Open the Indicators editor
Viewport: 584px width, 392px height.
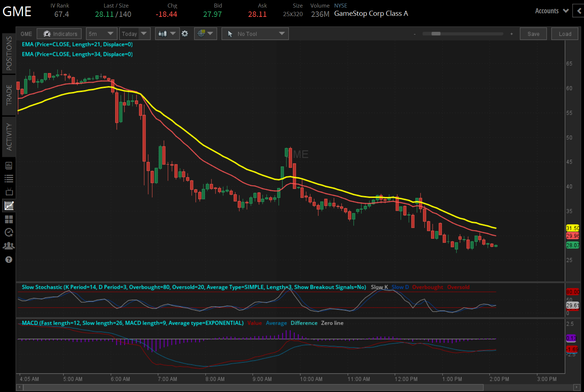59,33
